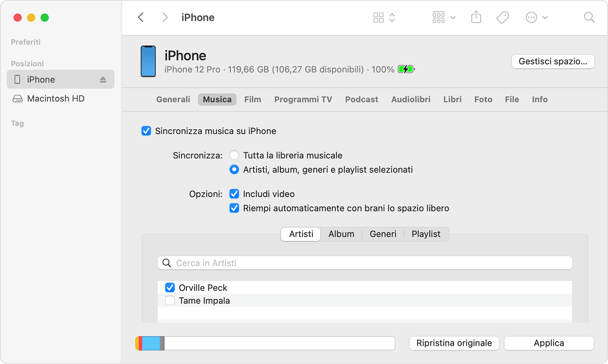
Task: Click the blue segment of the storage bar
Action: tap(151, 343)
